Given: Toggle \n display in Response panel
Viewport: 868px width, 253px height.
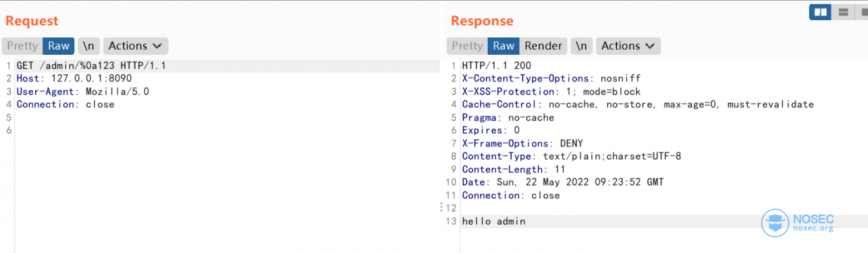Looking at the screenshot, I should [582, 46].
